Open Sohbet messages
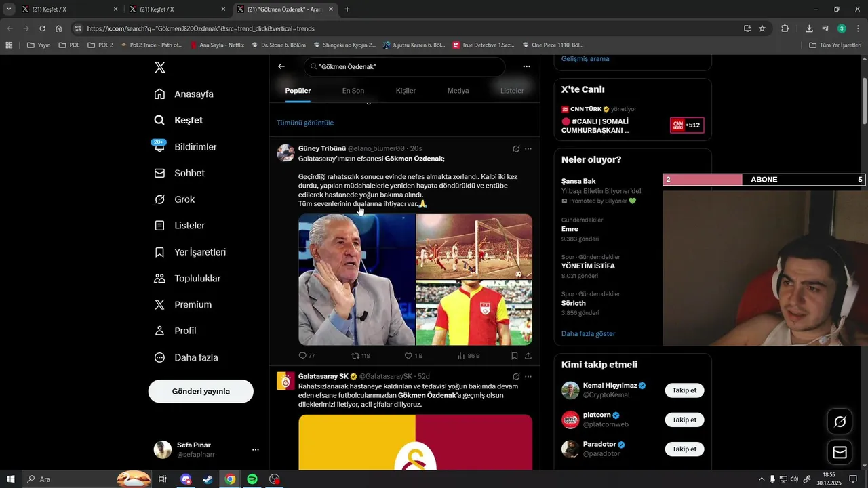This screenshot has width=868, height=488. 180,173
